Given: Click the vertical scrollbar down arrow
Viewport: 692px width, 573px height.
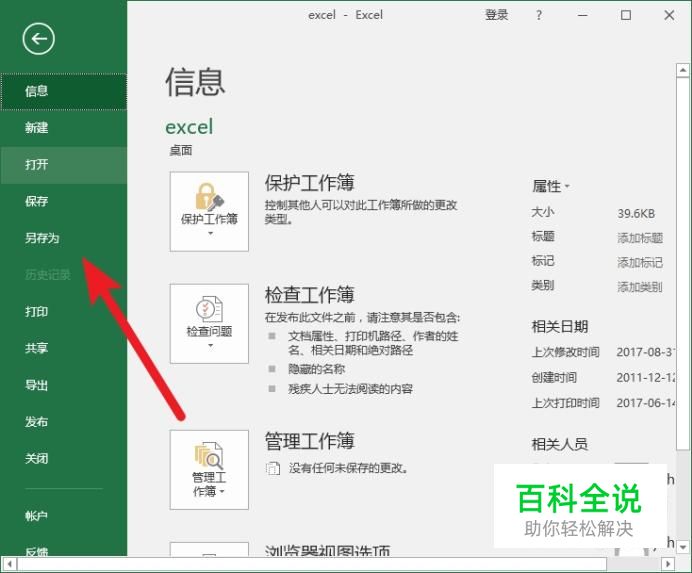Looking at the screenshot, I should [683, 547].
